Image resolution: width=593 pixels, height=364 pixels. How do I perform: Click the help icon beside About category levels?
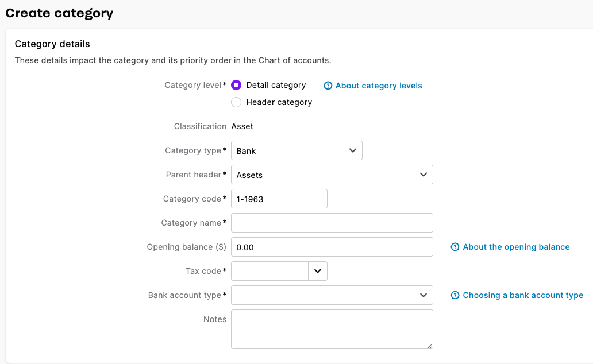(328, 86)
